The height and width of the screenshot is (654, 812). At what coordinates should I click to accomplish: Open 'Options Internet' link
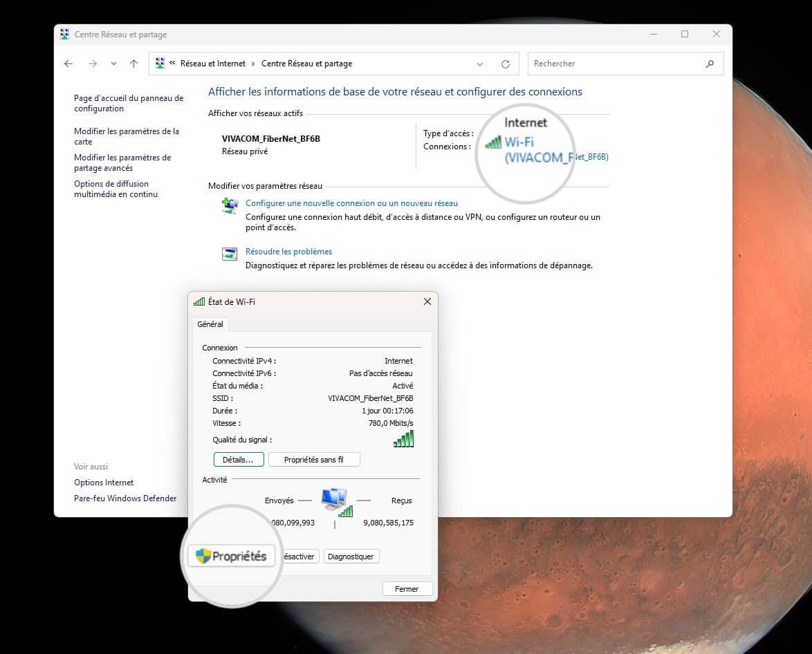point(104,483)
